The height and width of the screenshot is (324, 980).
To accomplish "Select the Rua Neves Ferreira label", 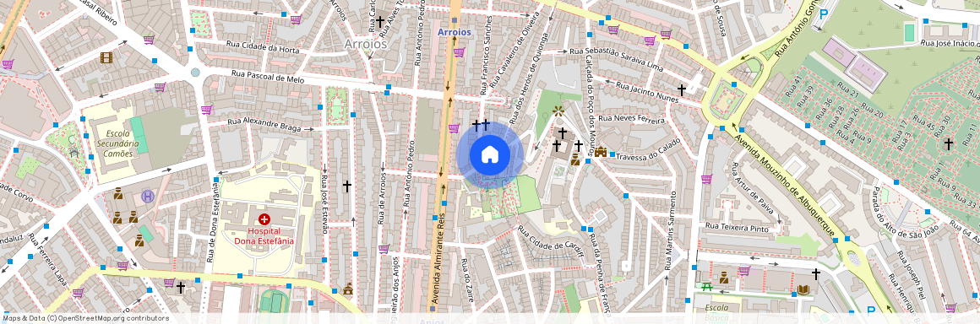I will (631, 118).
